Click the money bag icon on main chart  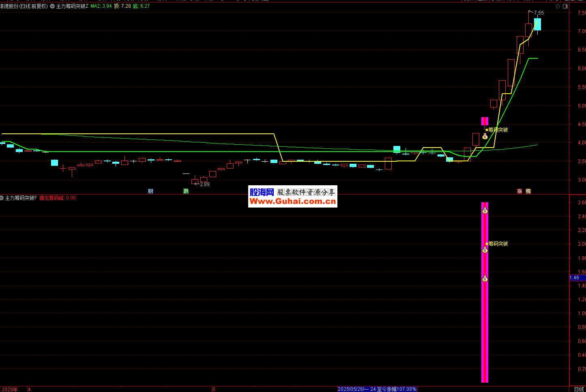click(x=485, y=136)
